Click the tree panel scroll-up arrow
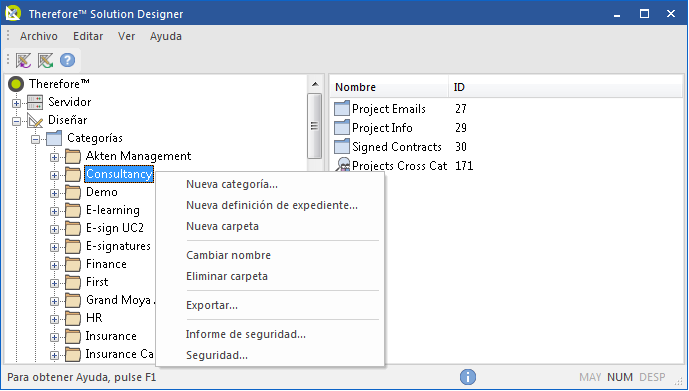689x391 pixels. point(315,84)
